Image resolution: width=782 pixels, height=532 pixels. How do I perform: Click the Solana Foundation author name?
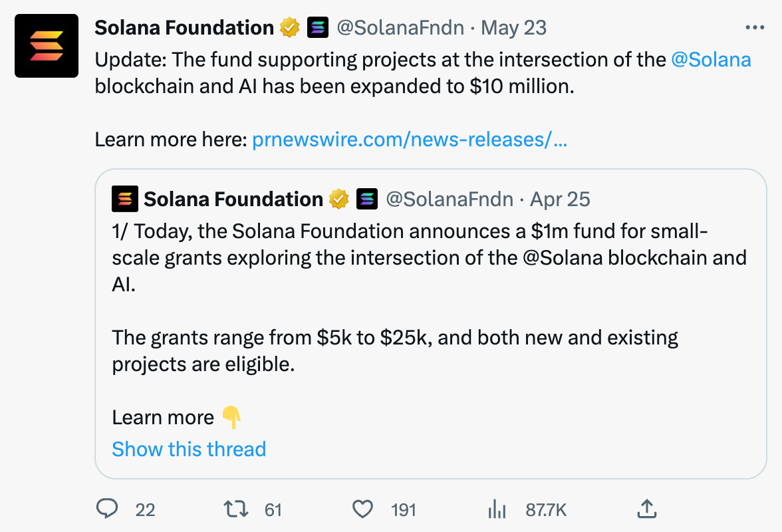[x=184, y=28]
